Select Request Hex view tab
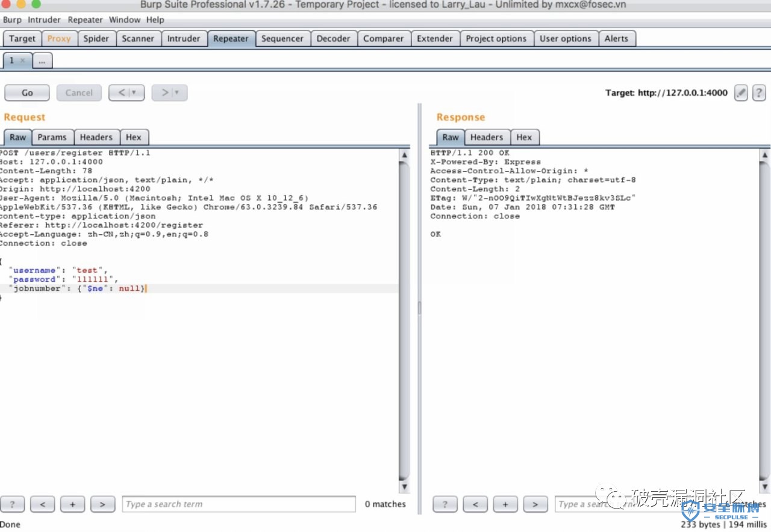Screen dimensions: 771x532 134,137
